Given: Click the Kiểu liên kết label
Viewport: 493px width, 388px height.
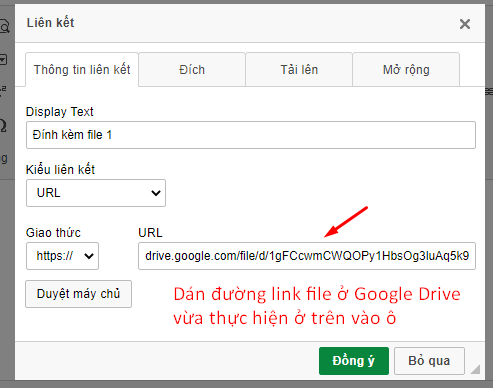Looking at the screenshot, I should click(60, 170).
